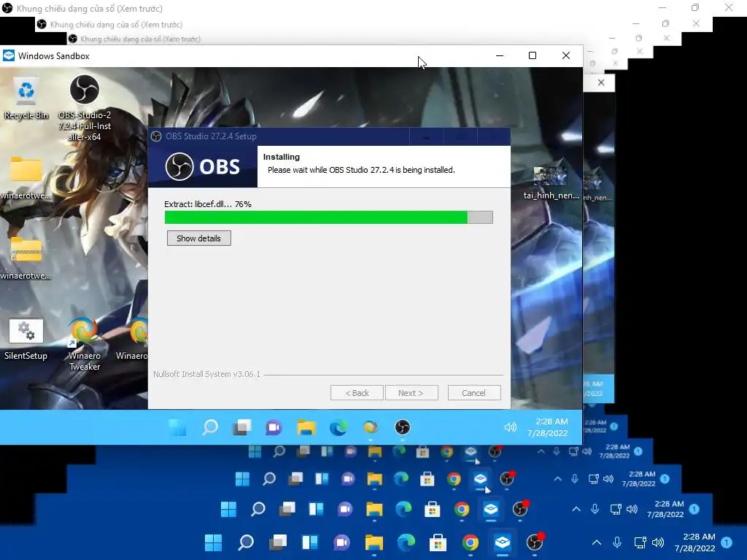The width and height of the screenshot is (747, 560).
Task: Click the Windows Sandbox title bar icon
Action: (9, 55)
